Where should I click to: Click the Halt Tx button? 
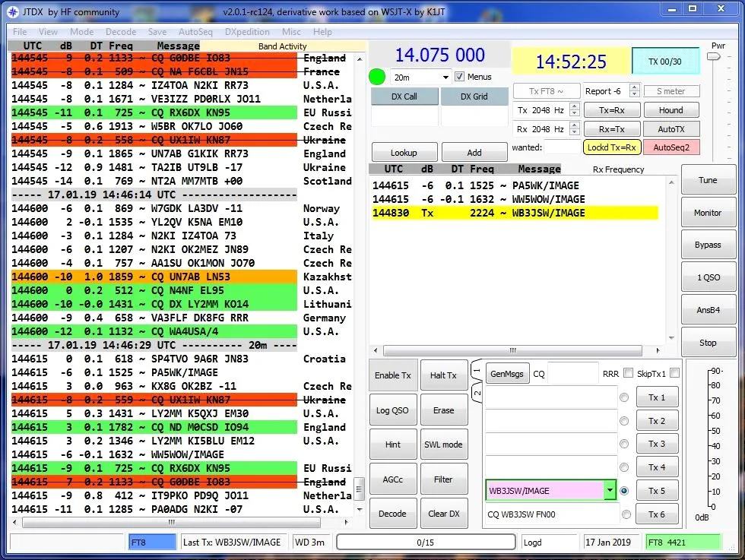coord(443,375)
